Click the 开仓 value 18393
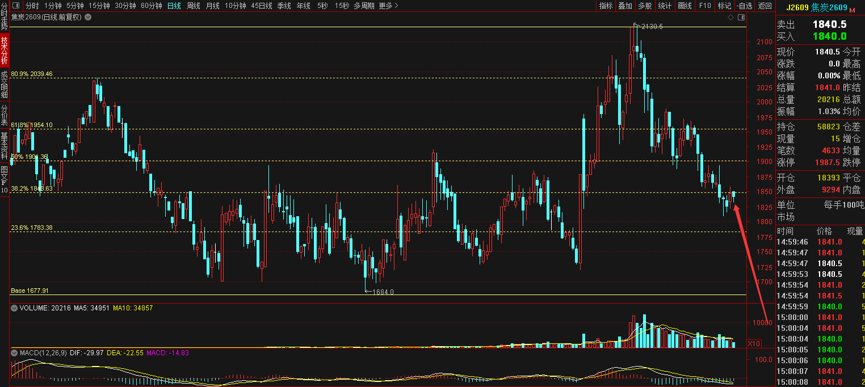Image resolution: width=865 pixels, height=387 pixels. (x=829, y=178)
